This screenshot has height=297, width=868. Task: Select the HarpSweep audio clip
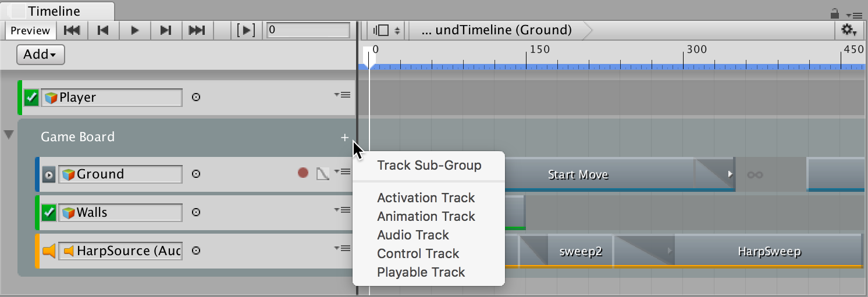[768, 252]
